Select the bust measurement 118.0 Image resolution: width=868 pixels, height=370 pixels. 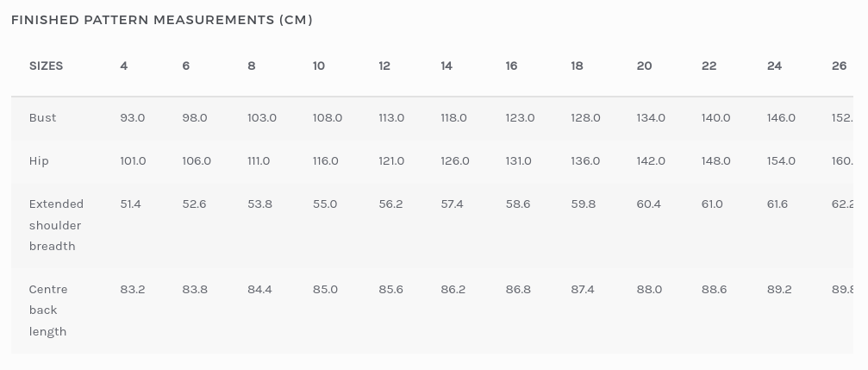point(453,117)
